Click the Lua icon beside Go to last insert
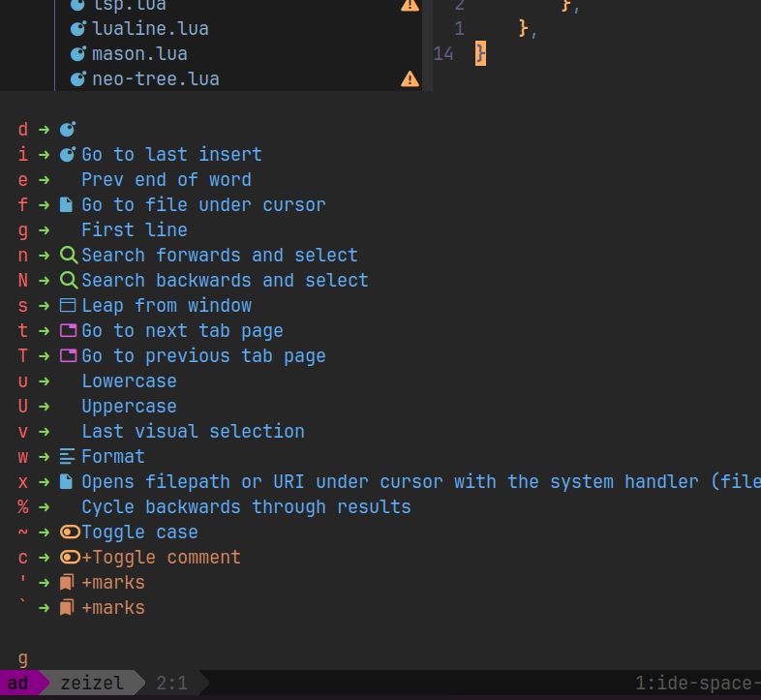 click(68, 154)
